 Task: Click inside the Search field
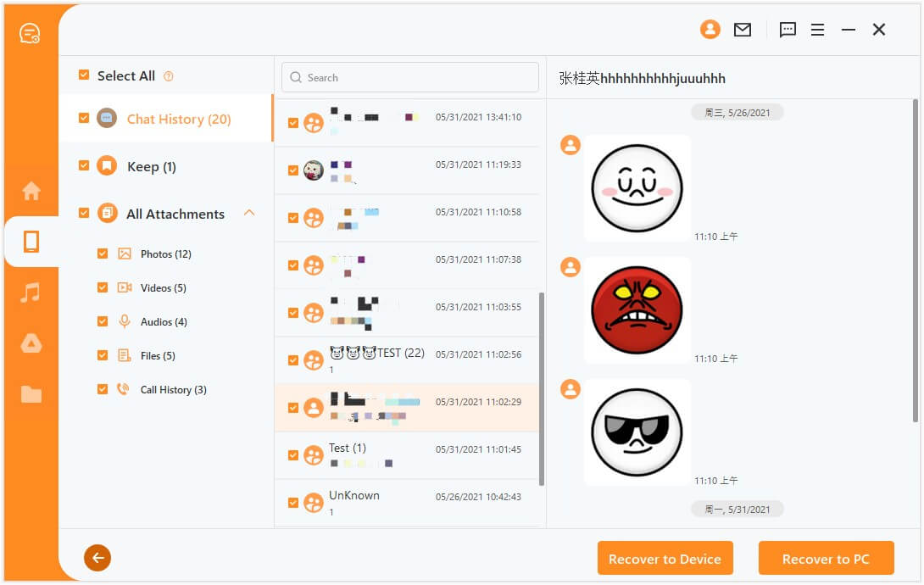click(409, 77)
